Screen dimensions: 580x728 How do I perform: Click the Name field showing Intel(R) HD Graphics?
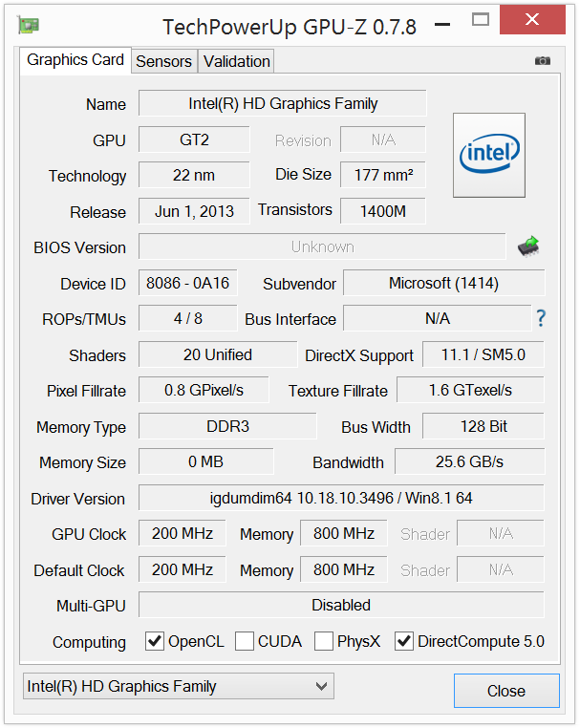click(283, 103)
